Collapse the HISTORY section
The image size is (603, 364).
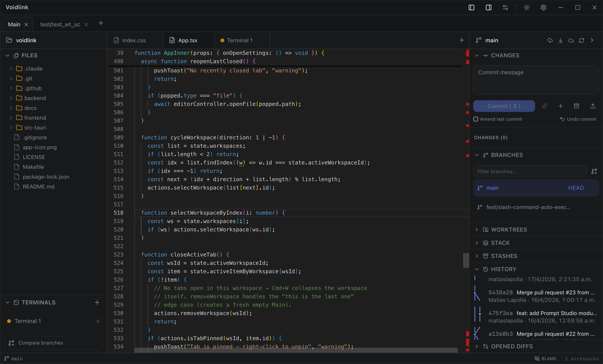coord(477,269)
